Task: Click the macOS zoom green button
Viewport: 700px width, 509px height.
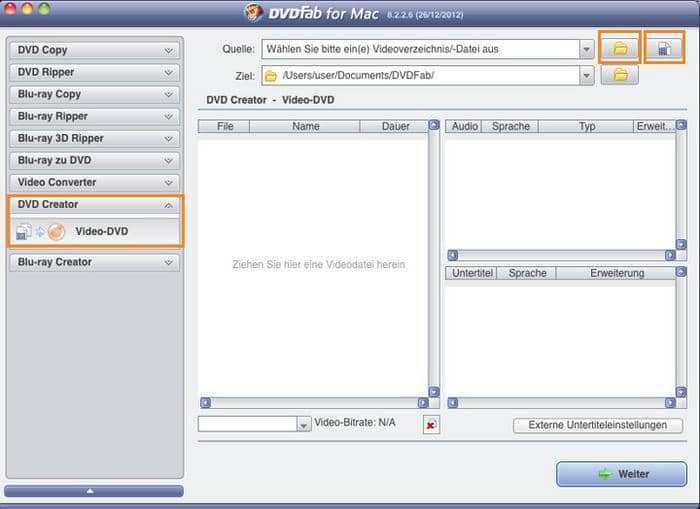Action: (x=44, y=8)
